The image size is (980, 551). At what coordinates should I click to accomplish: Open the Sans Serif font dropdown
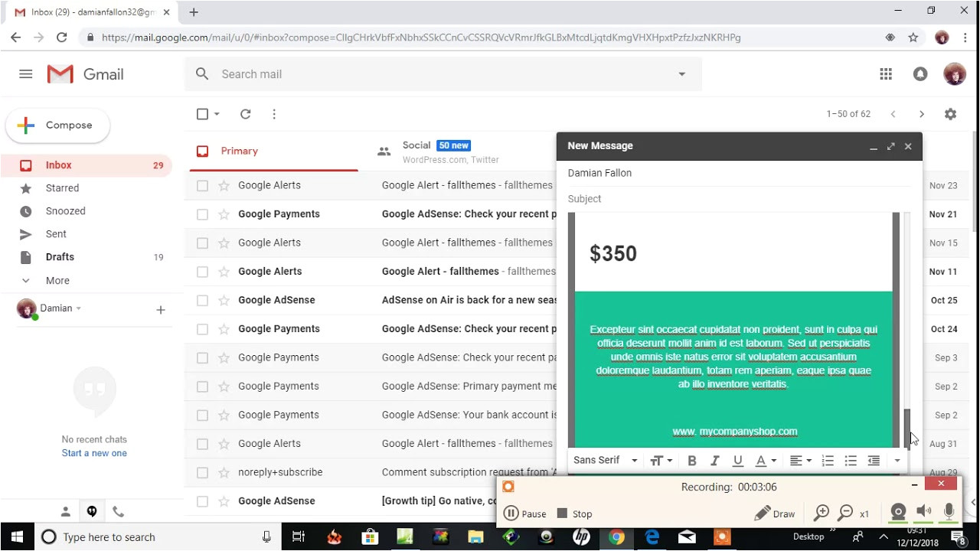[x=605, y=460]
